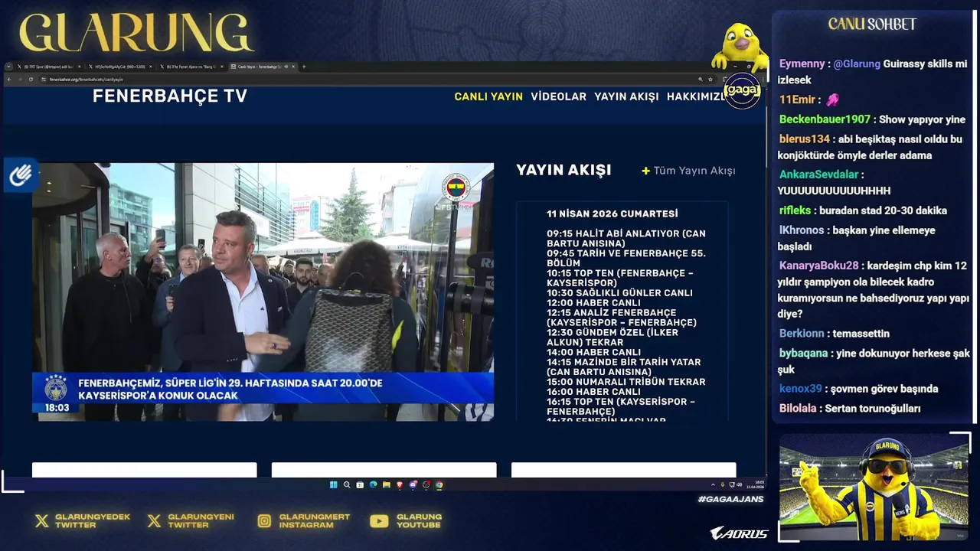Click username Beckenbauer1907 in chat
Viewport: 980px width, 551px height.
[x=825, y=119]
